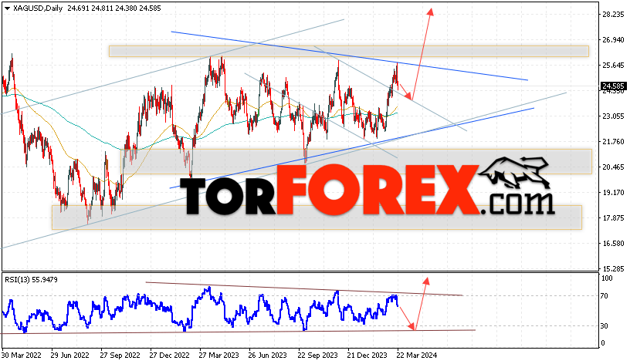Image resolution: width=630 pixels, height=364 pixels.
Task: Select the 26.940 price axis label
Action: 614,40
